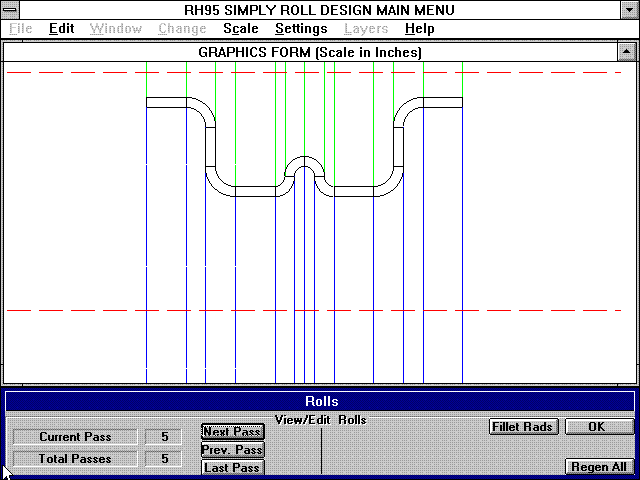Screen dimensions: 640x480
Task: Jump to the Last Pass
Action: (x=233, y=468)
